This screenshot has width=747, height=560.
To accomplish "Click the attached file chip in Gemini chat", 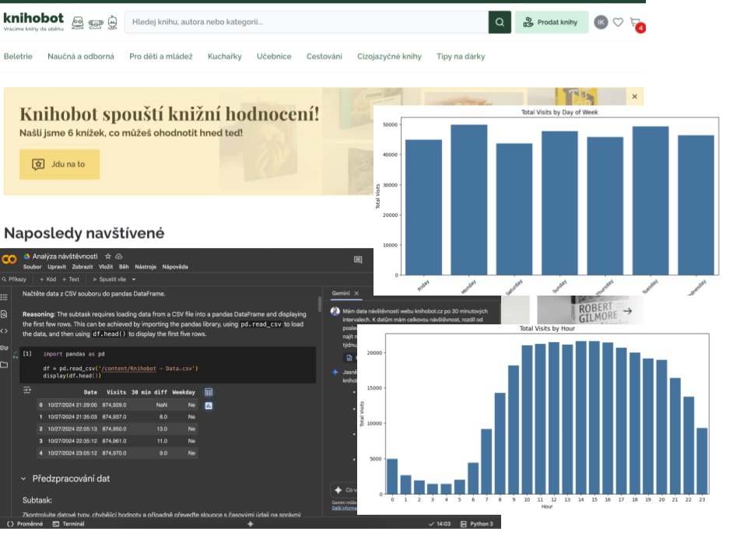I will pyautogui.click(x=349, y=358).
